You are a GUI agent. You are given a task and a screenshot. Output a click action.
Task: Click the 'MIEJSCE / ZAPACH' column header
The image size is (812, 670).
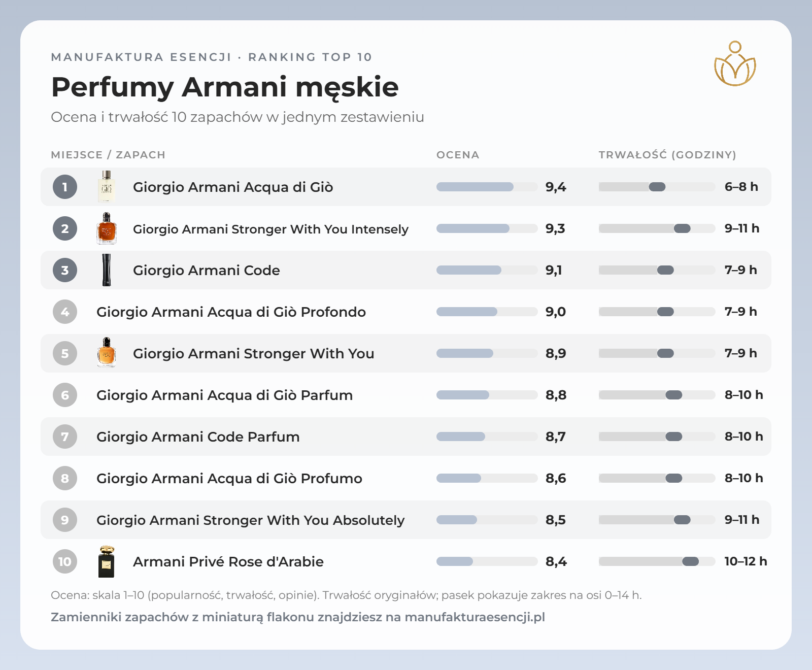coord(108,155)
